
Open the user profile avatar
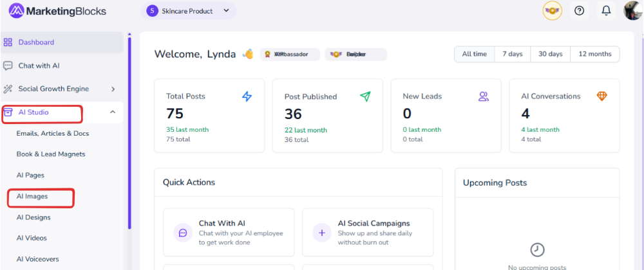coord(632,11)
